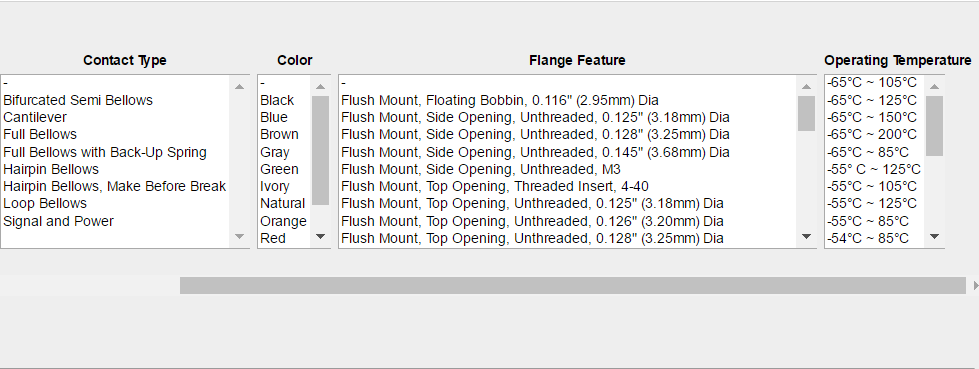
Task: Select Cantilever contact type
Action: [x=35, y=117]
